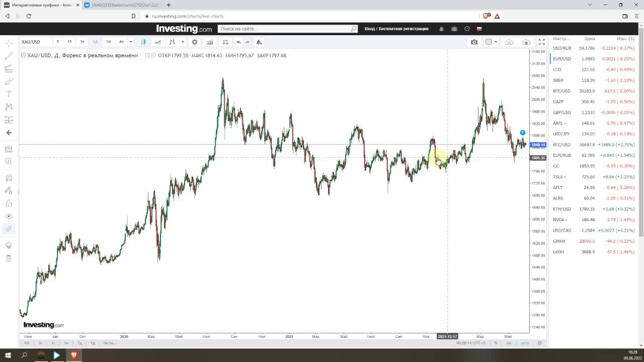Edit the XAU/USD symbol field

(35, 42)
